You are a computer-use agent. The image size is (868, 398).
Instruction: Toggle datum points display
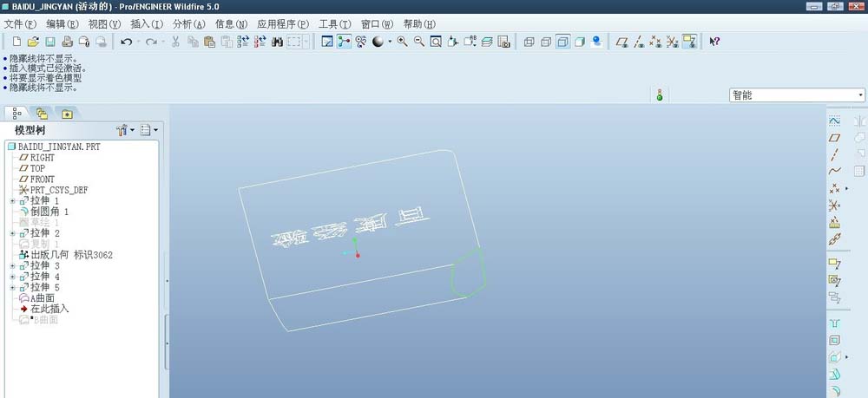[x=655, y=42]
